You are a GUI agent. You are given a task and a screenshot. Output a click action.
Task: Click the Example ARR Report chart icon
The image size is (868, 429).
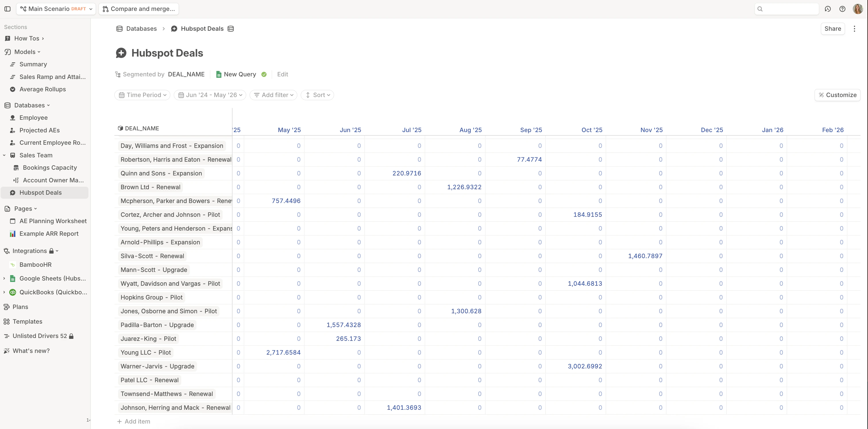pos(12,233)
